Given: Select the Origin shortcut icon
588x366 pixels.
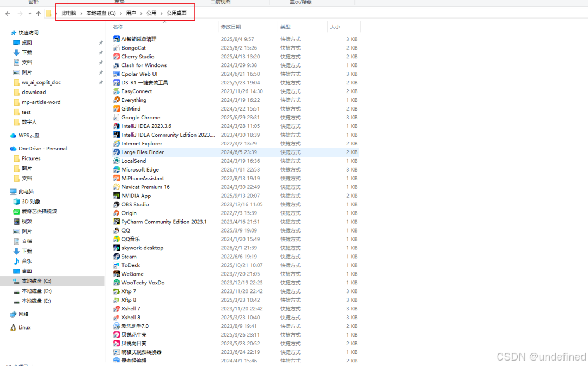Looking at the screenshot, I should tap(117, 213).
